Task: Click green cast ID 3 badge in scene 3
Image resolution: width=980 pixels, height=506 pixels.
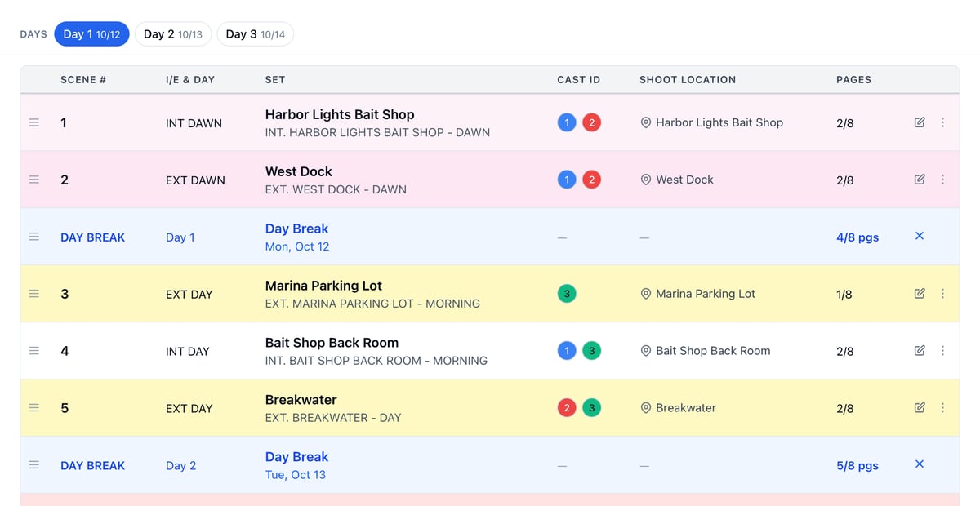Action: [x=567, y=294]
